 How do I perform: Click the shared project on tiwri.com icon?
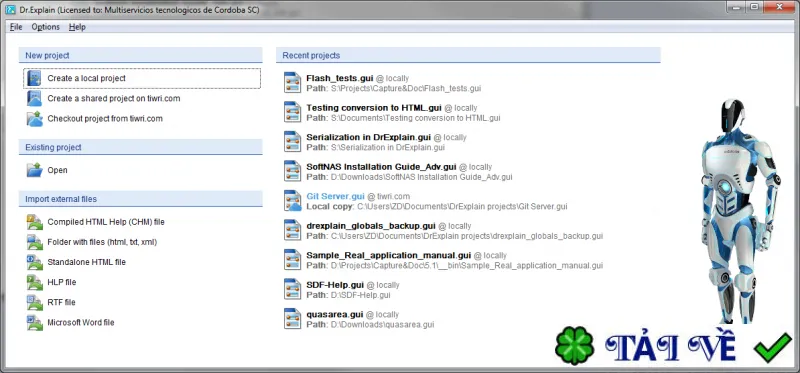(x=34, y=98)
